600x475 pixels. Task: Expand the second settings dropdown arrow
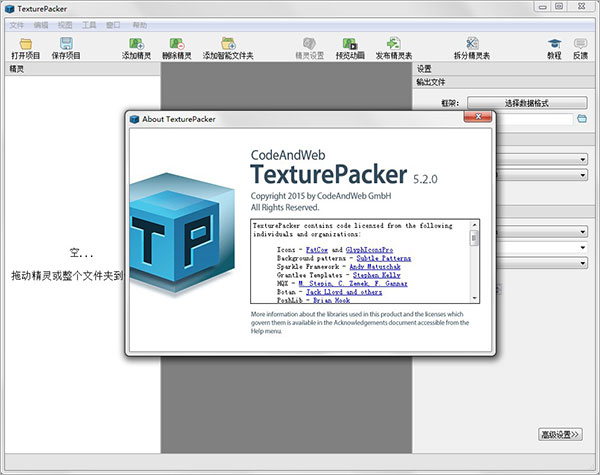[582, 175]
